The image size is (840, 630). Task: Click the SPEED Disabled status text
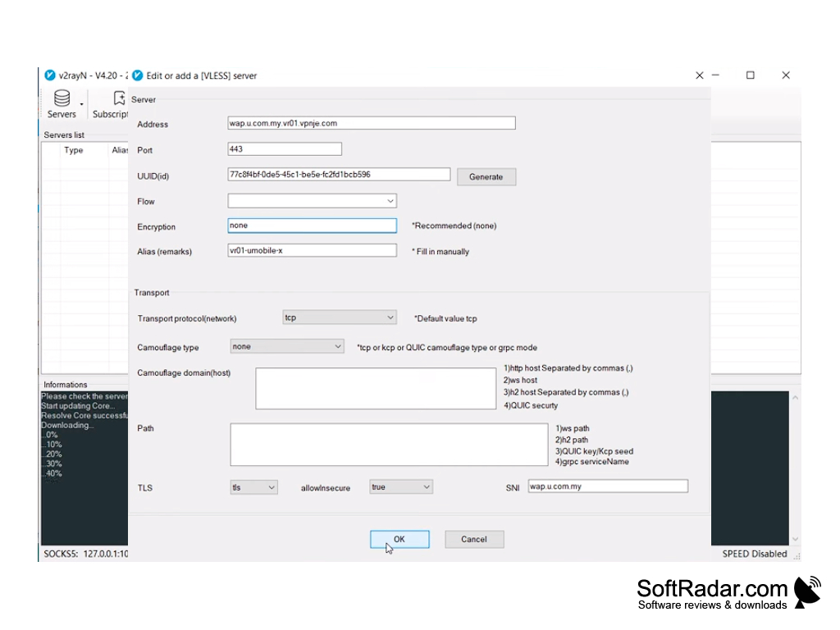click(x=755, y=554)
